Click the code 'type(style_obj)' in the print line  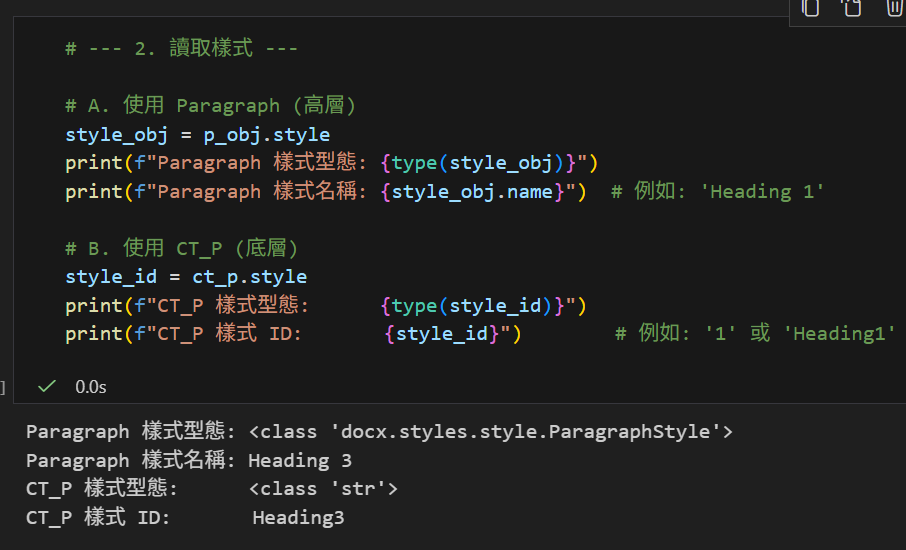(x=477, y=163)
